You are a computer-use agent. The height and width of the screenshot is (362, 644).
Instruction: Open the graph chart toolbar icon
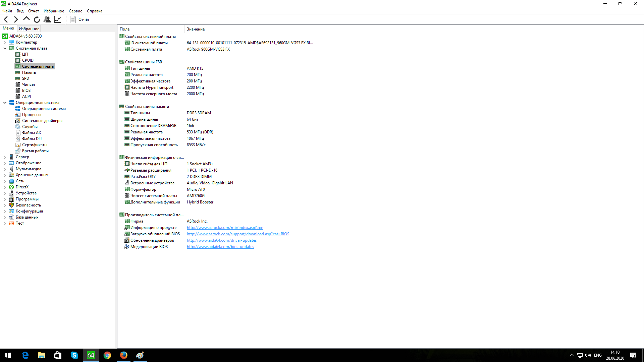pyautogui.click(x=58, y=19)
